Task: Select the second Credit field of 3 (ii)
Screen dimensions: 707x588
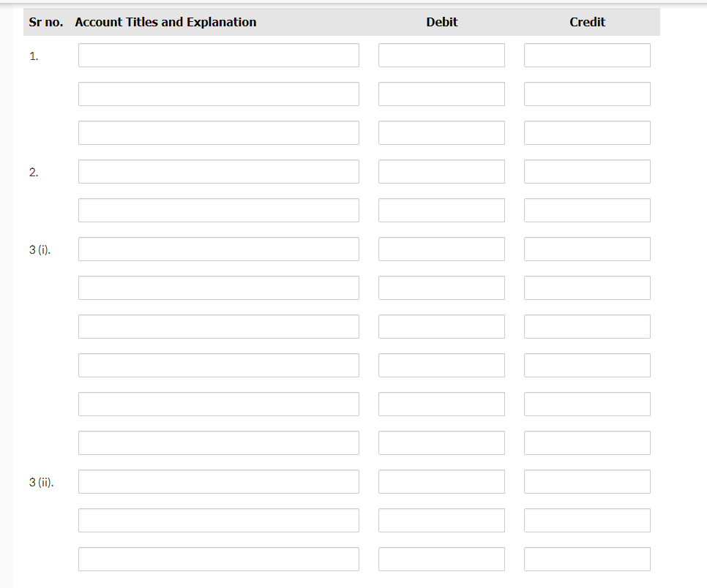Action: 587,521
